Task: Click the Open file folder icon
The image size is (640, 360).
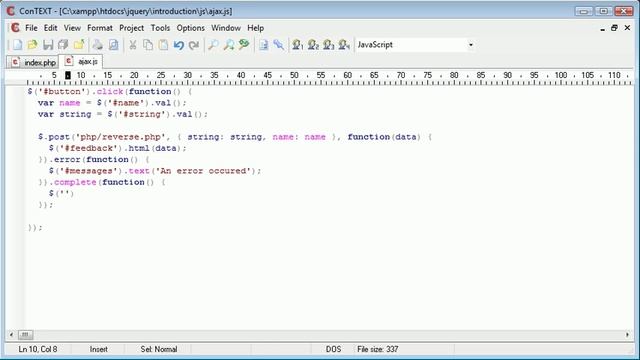Action: click(33, 45)
